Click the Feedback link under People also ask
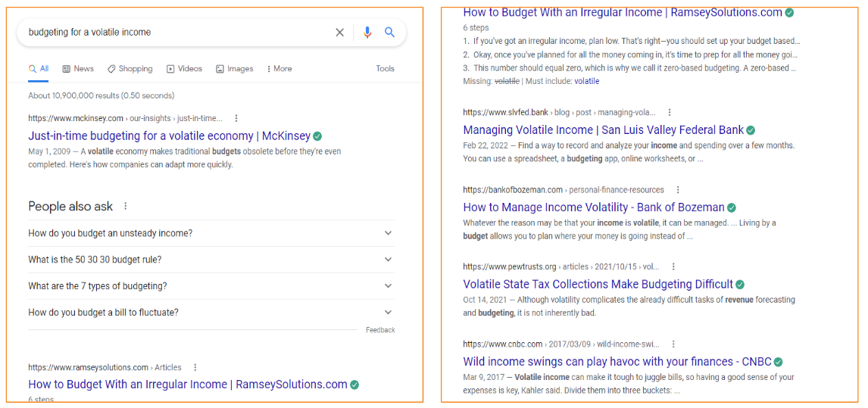This screenshot has height=408, width=868. [380, 330]
